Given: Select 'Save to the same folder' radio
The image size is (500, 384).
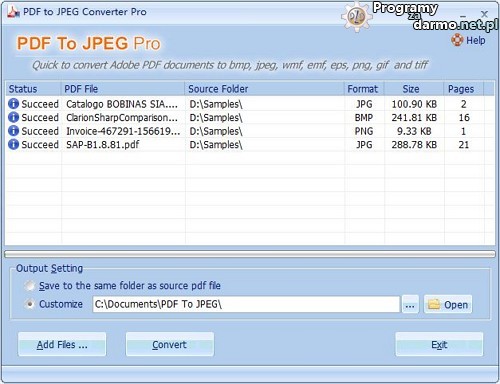Looking at the screenshot, I should click(x=30, y=286).
